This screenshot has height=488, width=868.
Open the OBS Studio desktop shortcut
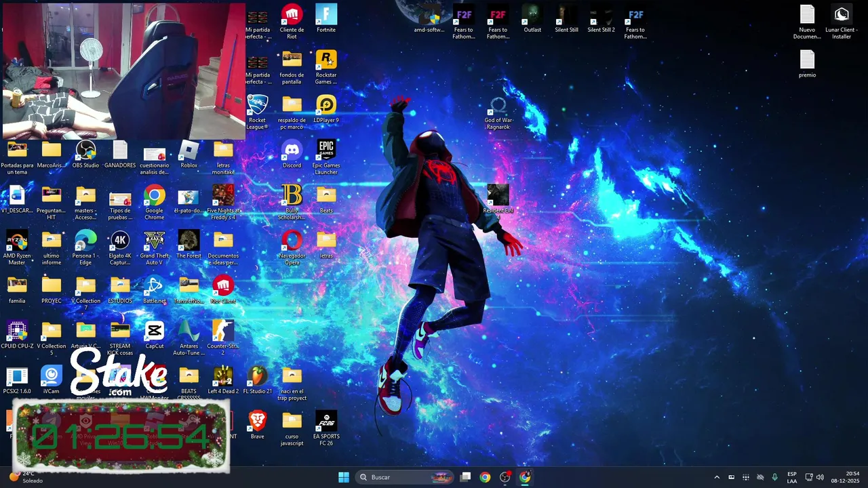(x=85, y=154)
